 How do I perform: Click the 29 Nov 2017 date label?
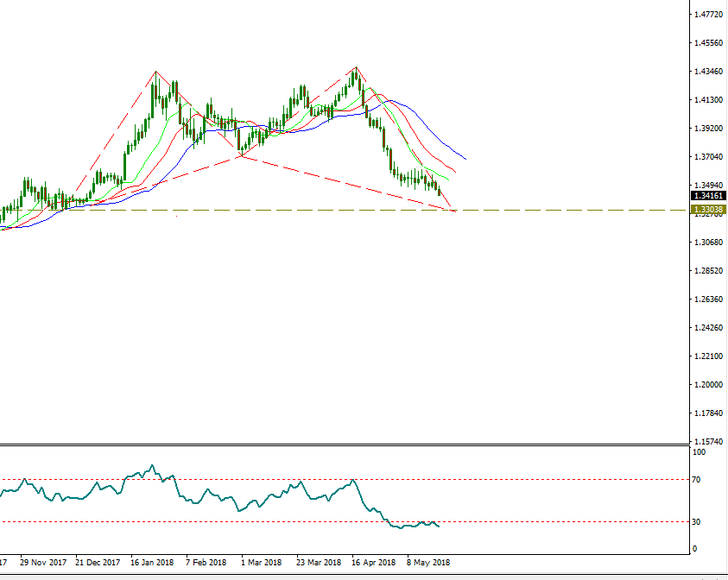click(41, 562)
